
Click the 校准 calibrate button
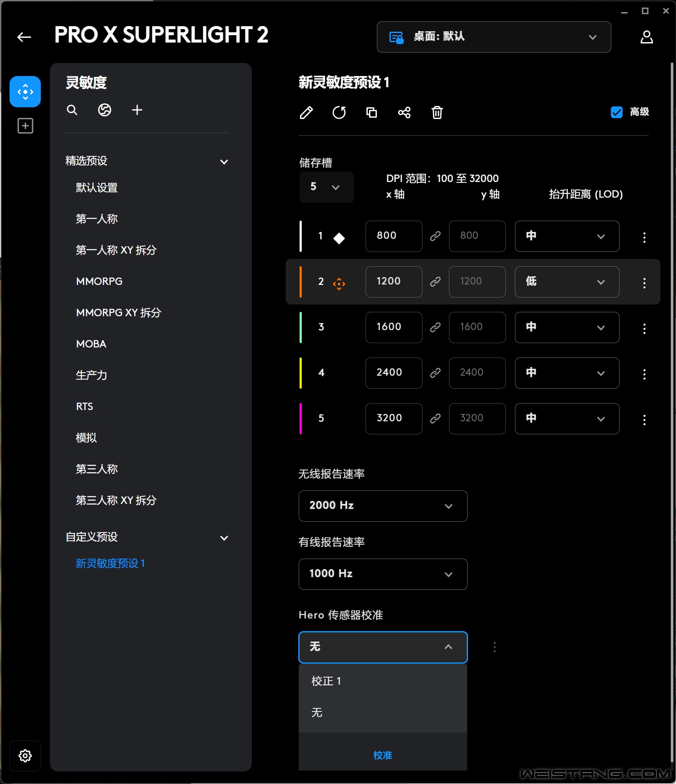[383, 755]
